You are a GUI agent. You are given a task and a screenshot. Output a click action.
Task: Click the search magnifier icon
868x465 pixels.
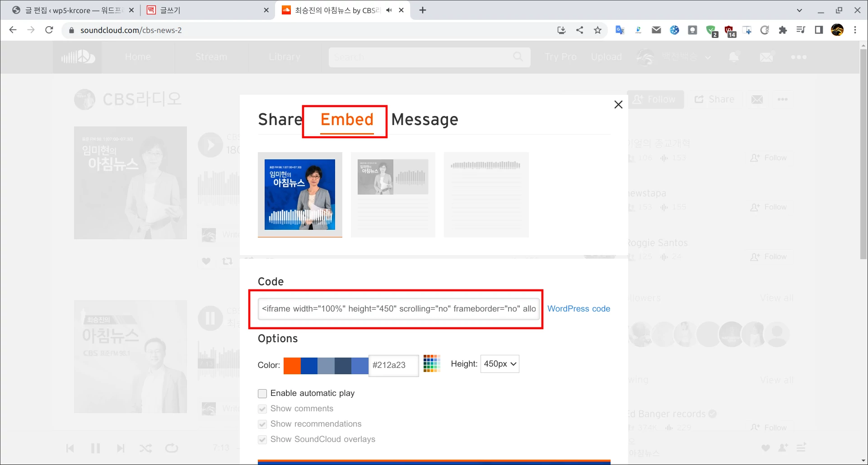click(518, 56)
